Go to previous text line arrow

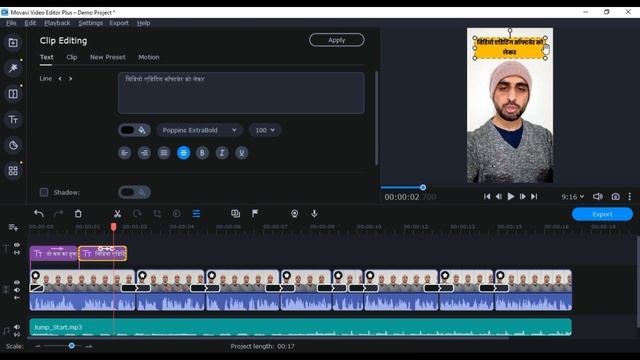click(x=60, y=78)
